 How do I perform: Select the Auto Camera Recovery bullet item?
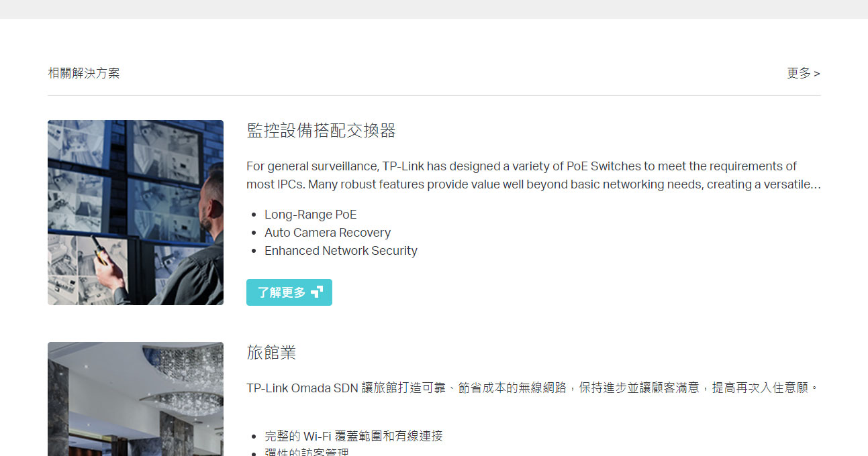coord(328,233)
